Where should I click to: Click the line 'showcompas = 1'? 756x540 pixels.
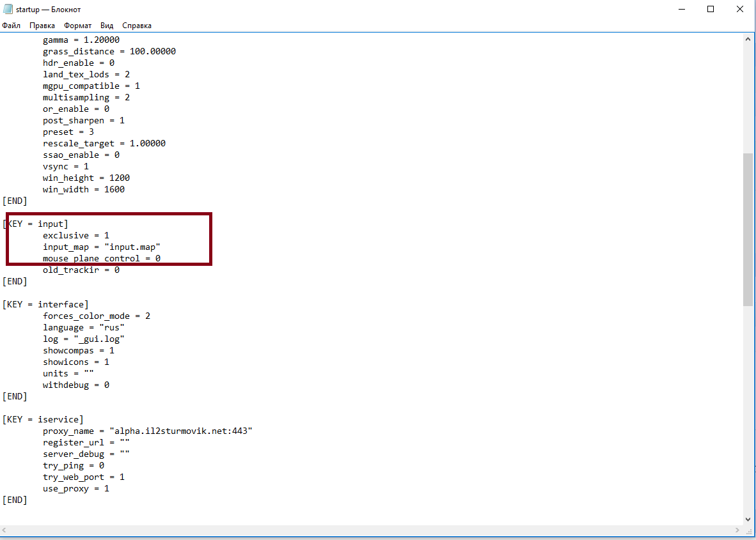click(x=79, y=351)
